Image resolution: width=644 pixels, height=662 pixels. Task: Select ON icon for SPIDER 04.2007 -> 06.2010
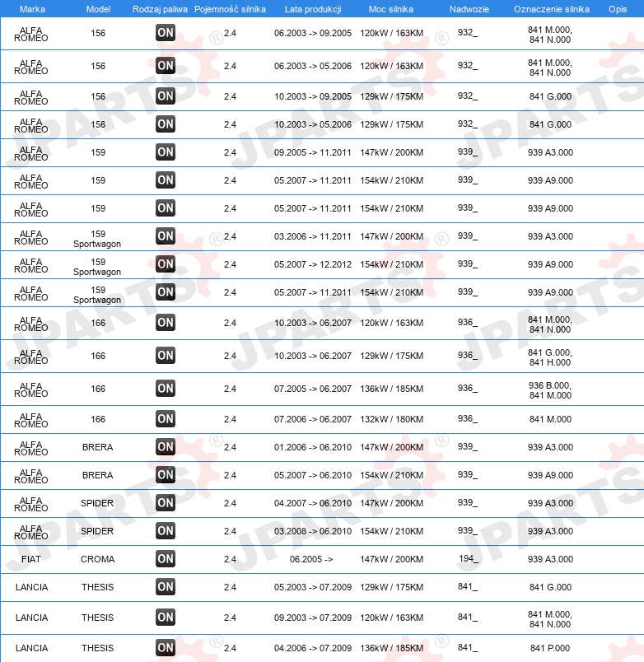[165, 502]
